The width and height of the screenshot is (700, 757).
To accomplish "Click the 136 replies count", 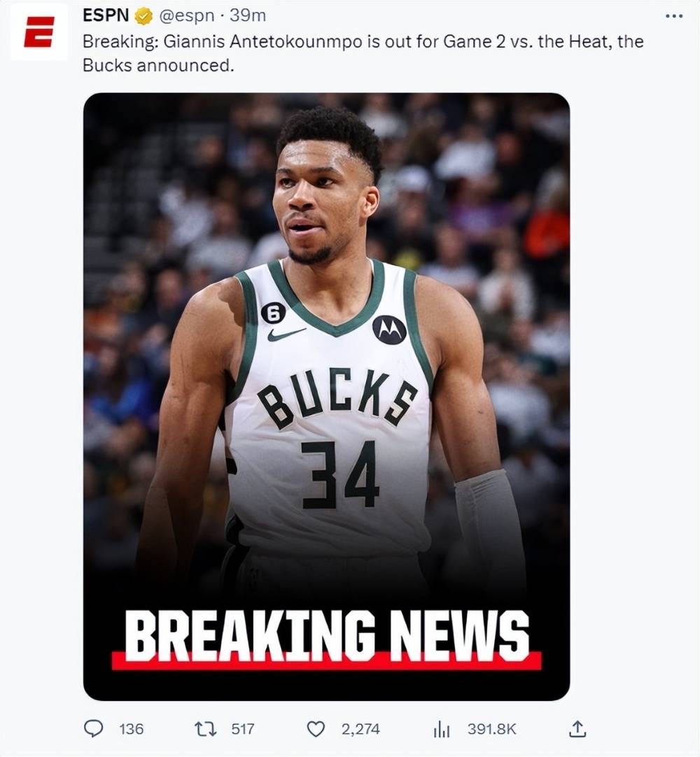I will click(x=132, y=729).
